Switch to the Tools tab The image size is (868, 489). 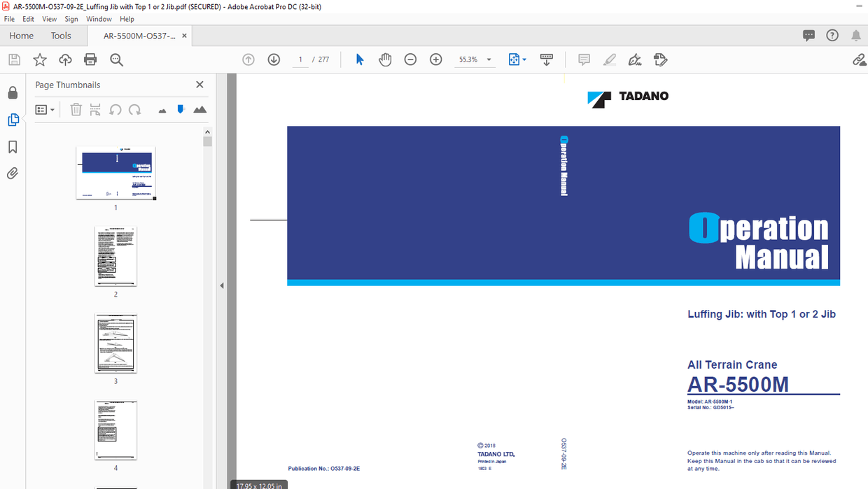(61, 35)
